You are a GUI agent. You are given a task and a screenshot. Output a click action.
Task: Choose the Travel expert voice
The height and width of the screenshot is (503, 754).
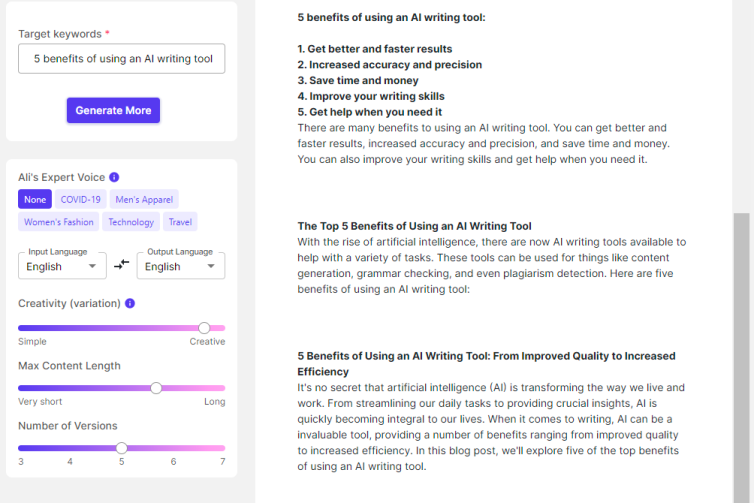(x=180, y=222)
